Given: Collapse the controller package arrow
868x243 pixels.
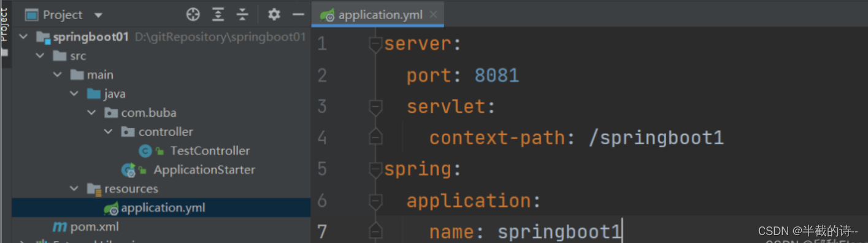Looking at the screenshot, I should pos(109,132).
